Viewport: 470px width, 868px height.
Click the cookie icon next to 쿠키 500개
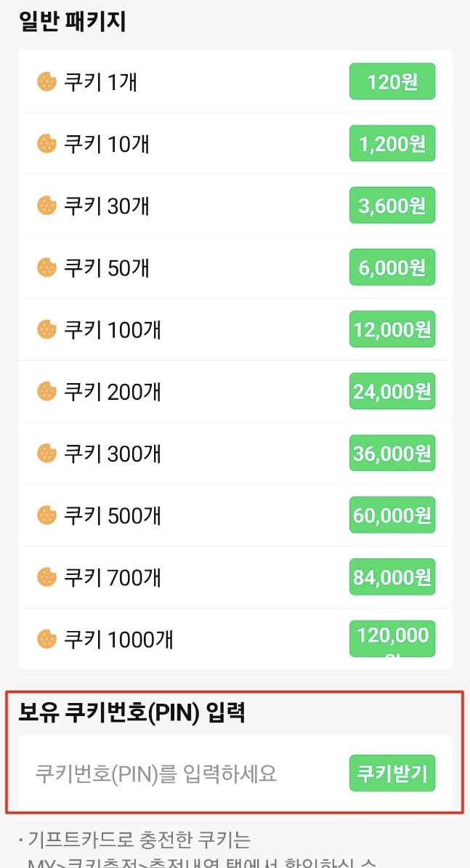[x=46, y=515]
